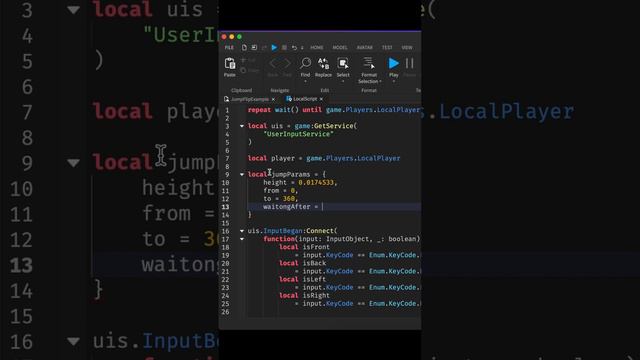Collapse line 16 fold arrow in small editor
Screen dimensions: 640x360
pos(242,231)
